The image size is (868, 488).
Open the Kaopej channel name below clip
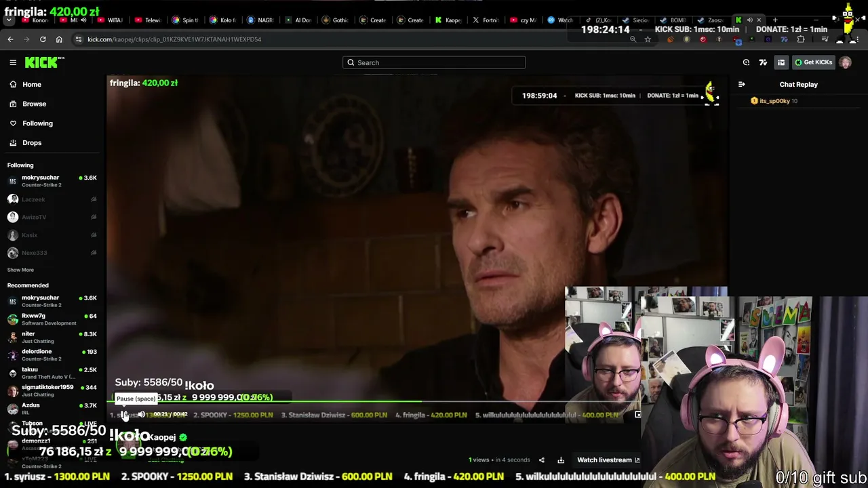pos(162,438)
